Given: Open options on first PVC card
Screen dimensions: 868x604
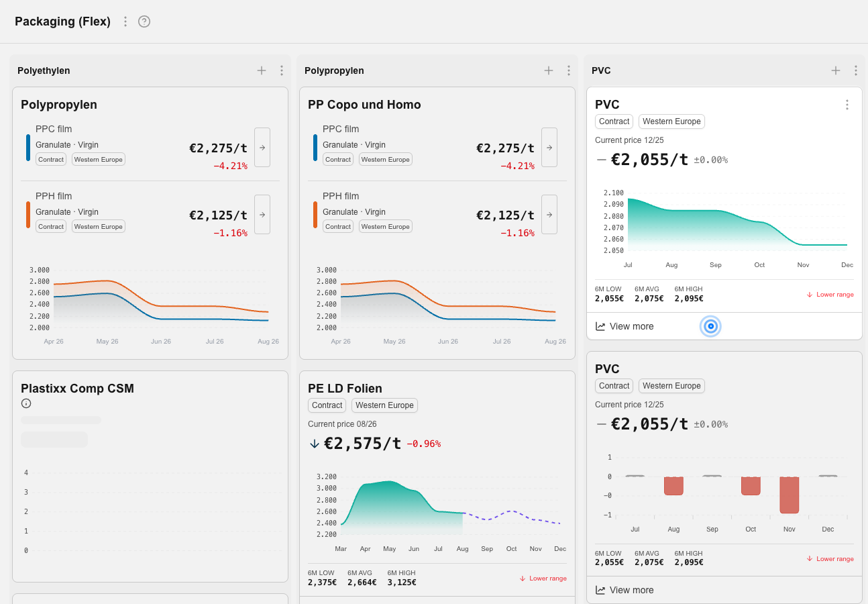Looking at the screenshot, I should (x=847, y=105).
